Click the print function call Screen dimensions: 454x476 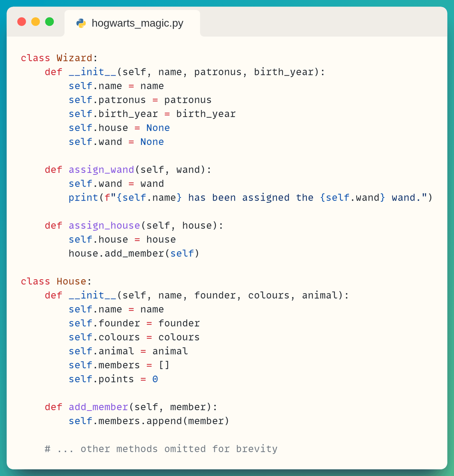click(x=83, y=198)
